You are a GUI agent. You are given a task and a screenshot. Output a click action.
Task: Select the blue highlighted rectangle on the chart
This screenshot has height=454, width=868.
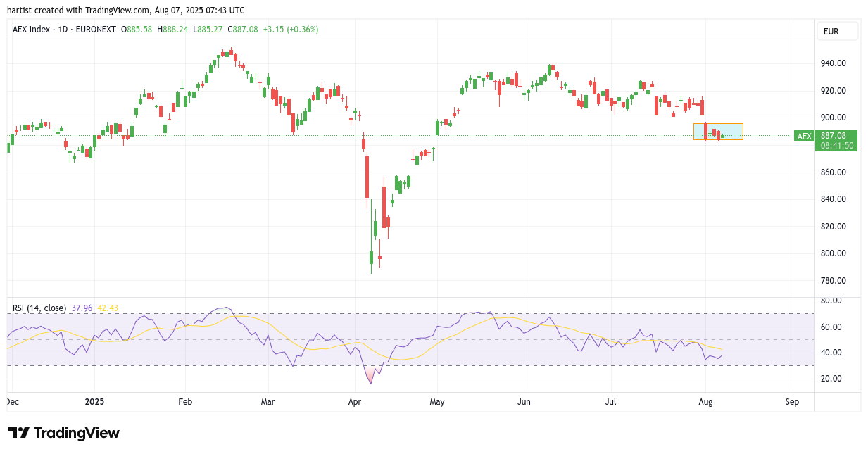(718, 132)
